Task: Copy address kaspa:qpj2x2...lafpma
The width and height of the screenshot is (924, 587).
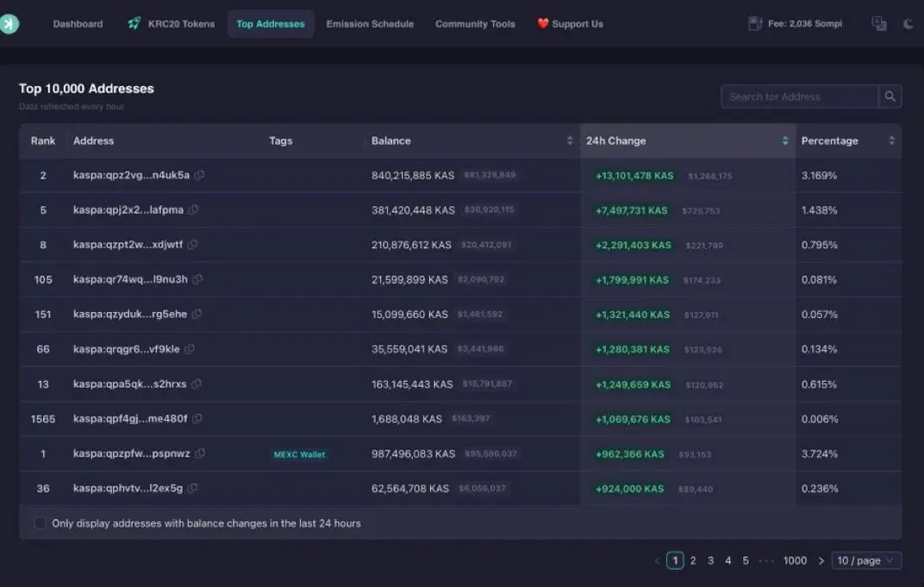Action: click(x=193, y=209)
